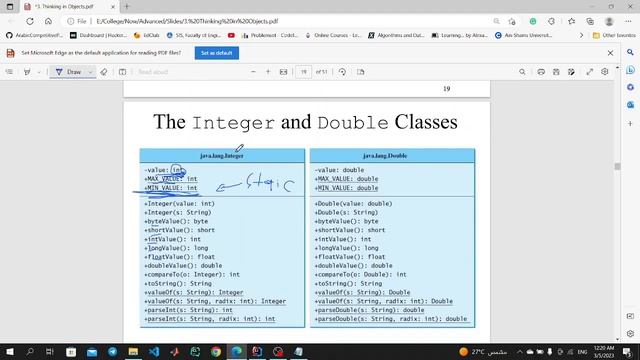Click the page number field showing 19
The image size is (640, 360).
(x=303, y=72)
